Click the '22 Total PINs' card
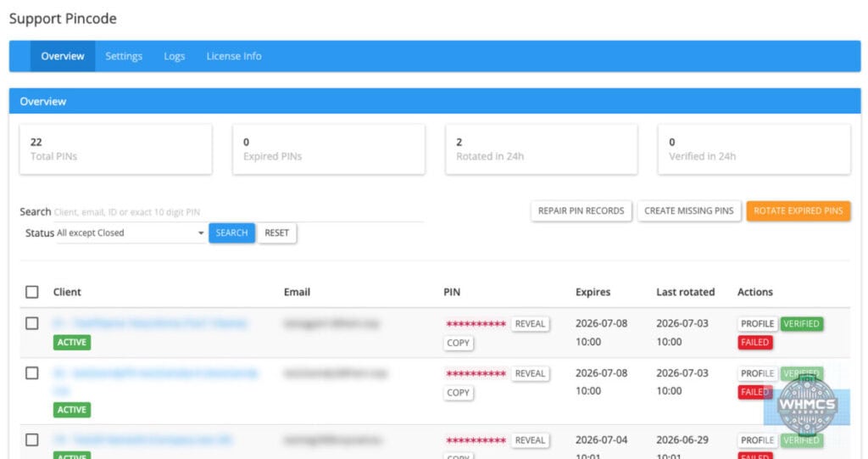 click(x=115, y=149)
